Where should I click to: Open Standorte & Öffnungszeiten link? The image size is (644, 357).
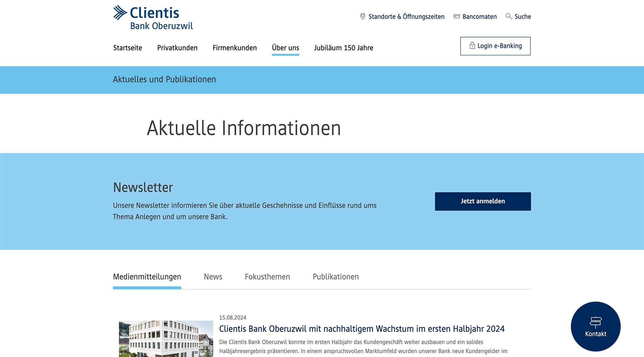(x=406, y=17)
